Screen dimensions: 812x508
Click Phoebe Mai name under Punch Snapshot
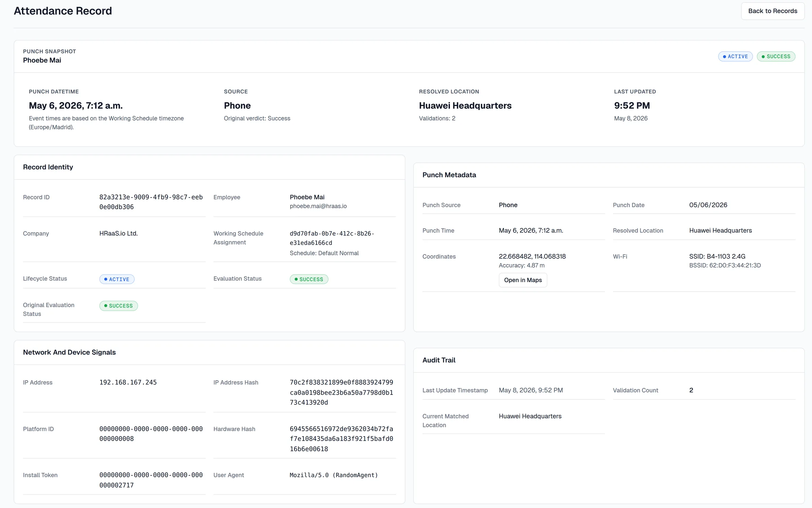42,60
